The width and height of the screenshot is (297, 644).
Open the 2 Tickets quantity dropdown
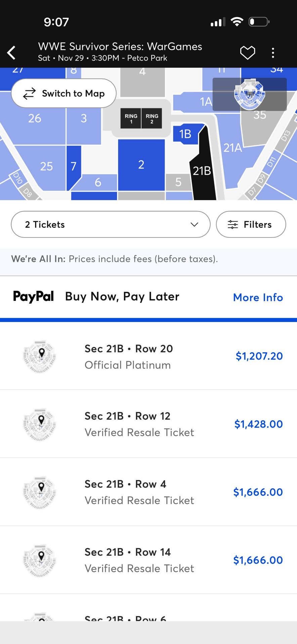click(x=111, y=224)
